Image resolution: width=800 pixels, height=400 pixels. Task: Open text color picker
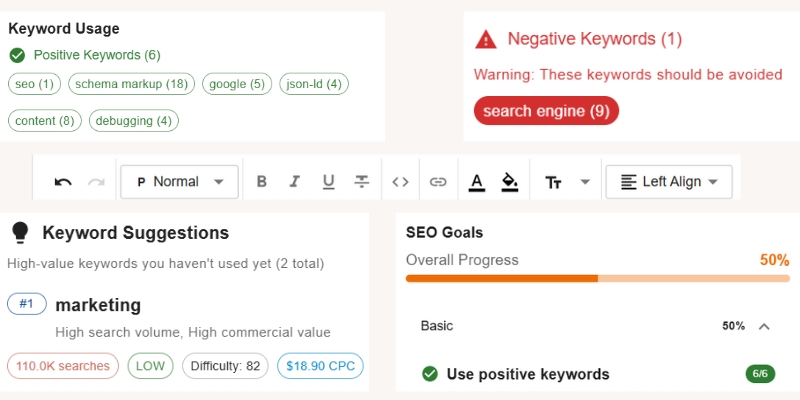click(x=477, y=182)
